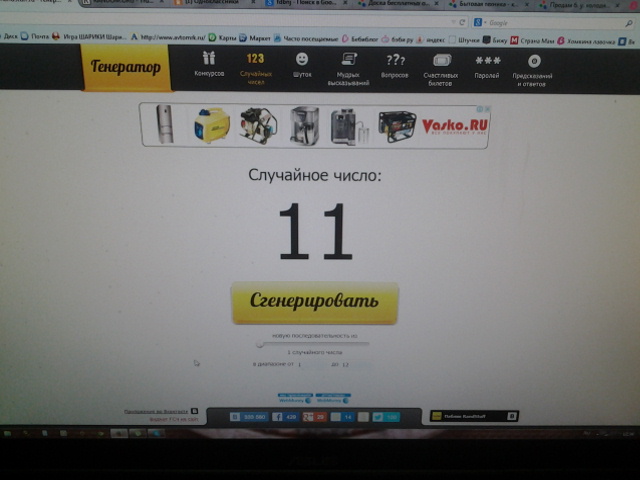The image size is (640, 480).
Task: Click the yellow Генератор logo
Action: [127, 67]
